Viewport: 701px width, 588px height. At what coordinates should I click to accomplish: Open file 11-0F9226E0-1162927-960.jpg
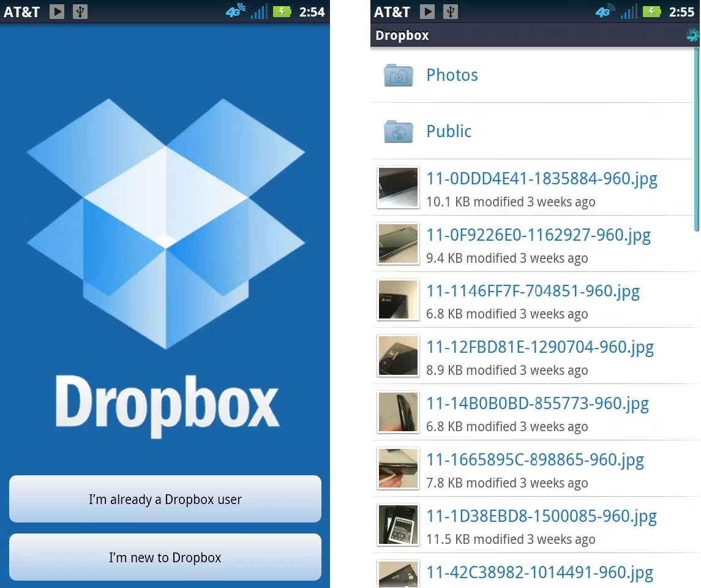tap(538, 235)
